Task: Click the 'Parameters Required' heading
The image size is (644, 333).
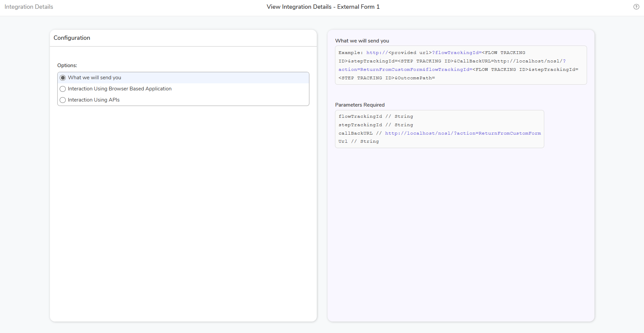Action: (x=360, y=105)
